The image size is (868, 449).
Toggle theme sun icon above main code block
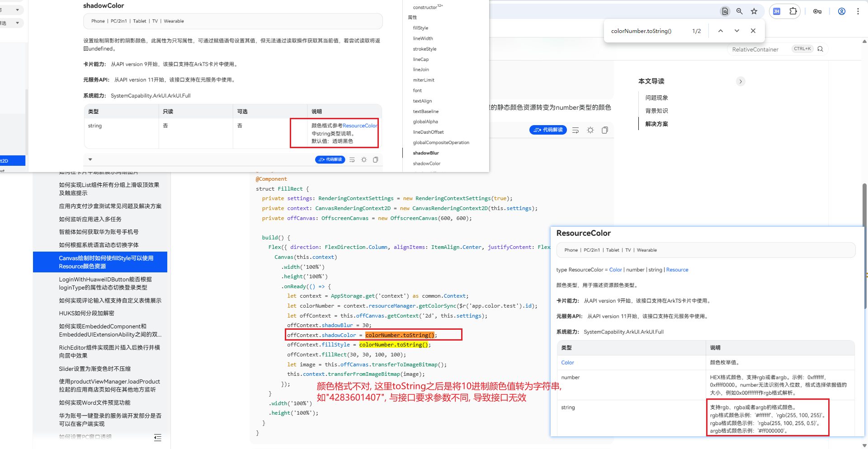point(590,130)
